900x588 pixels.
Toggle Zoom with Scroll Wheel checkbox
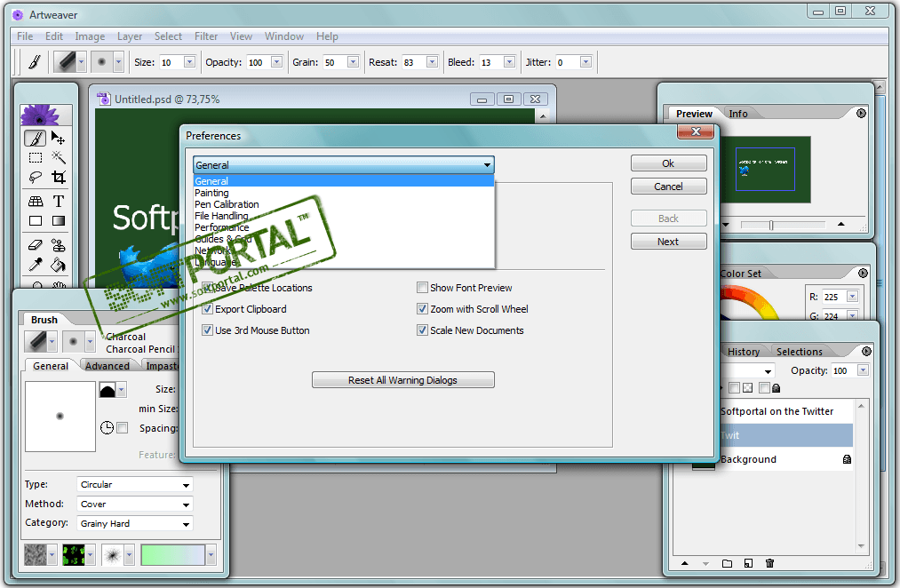pos(422,308)
